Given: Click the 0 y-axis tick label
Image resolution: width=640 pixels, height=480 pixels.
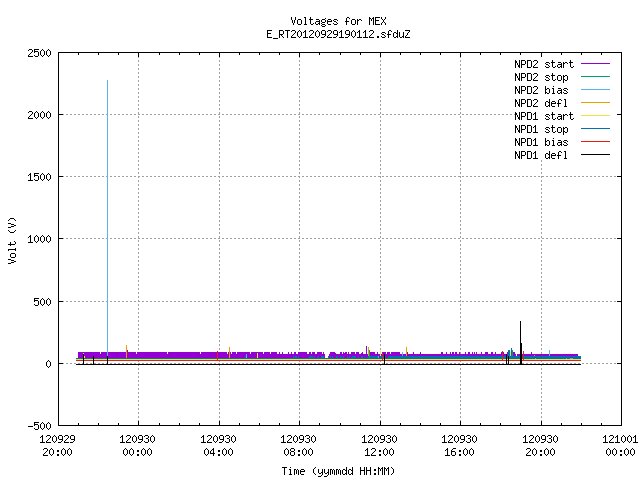Looking at the screenshot, I should 48,364.
